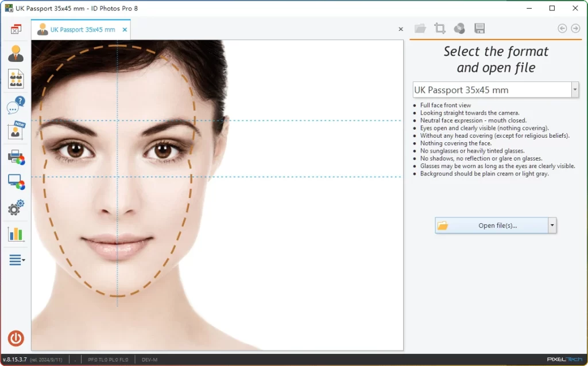Maximize the ID Photos Pro 8 window
Screen dimensions: 588x366
[552, 8]
